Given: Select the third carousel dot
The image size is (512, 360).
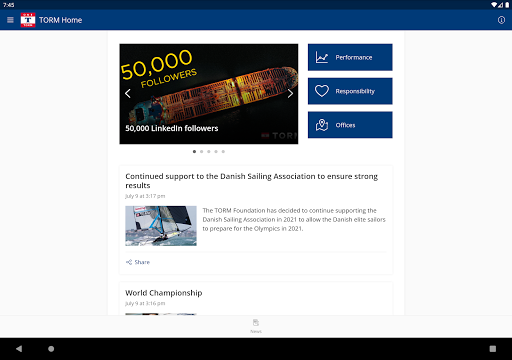Looking at the screenshot, I should [209, 152].
